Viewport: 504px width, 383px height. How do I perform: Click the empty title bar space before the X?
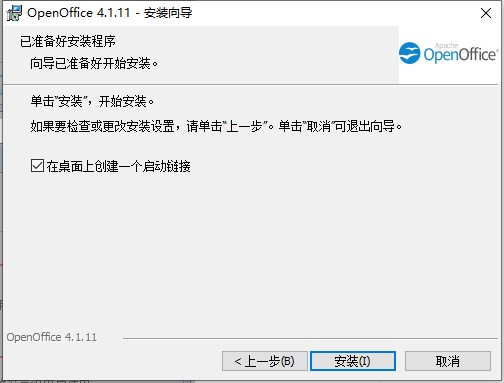coord(333,13)
